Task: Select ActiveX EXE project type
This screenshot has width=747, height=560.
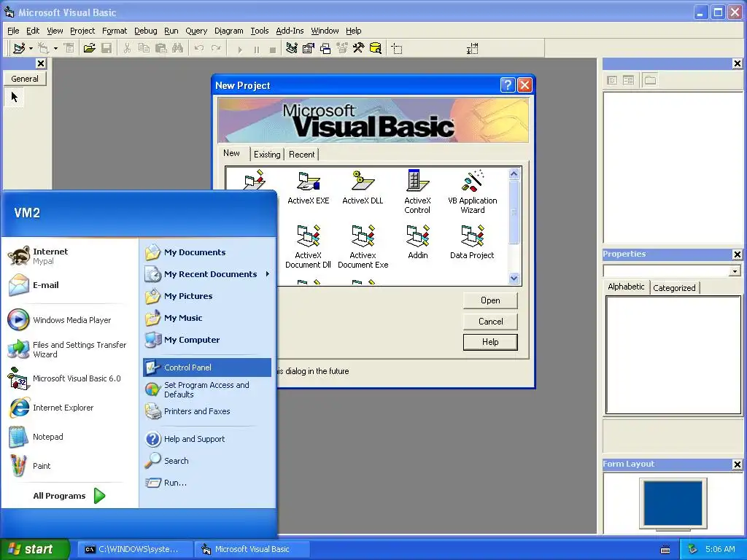Action: [x=309, y=187]
